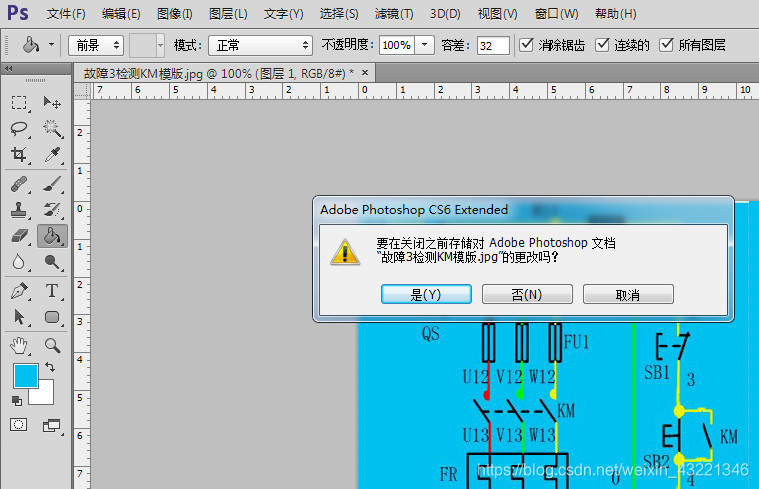Screen dimensions: 759x489
Task: Open the 图层(L) menu
Action: pyautogui.click(x=228, y=14)
